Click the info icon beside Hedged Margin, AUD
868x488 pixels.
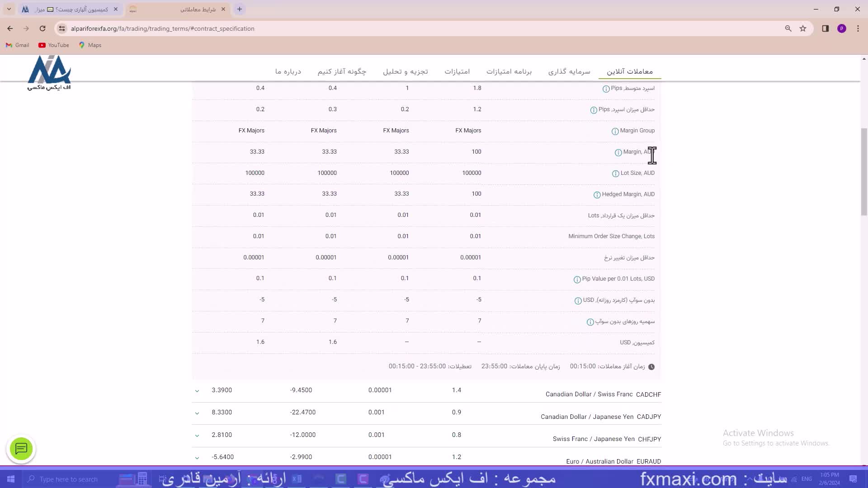pos(597,195)
